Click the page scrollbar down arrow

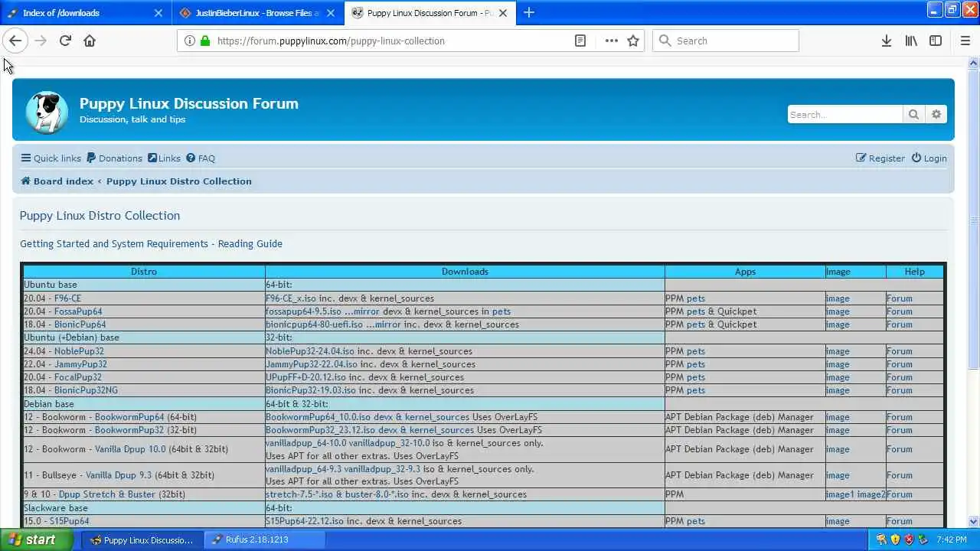tap(973, 522)
